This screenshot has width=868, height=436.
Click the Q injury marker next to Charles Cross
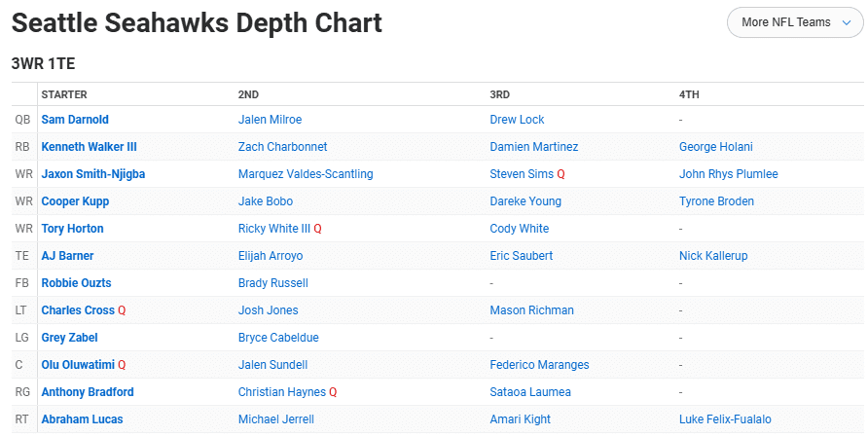tap(122, 310)
